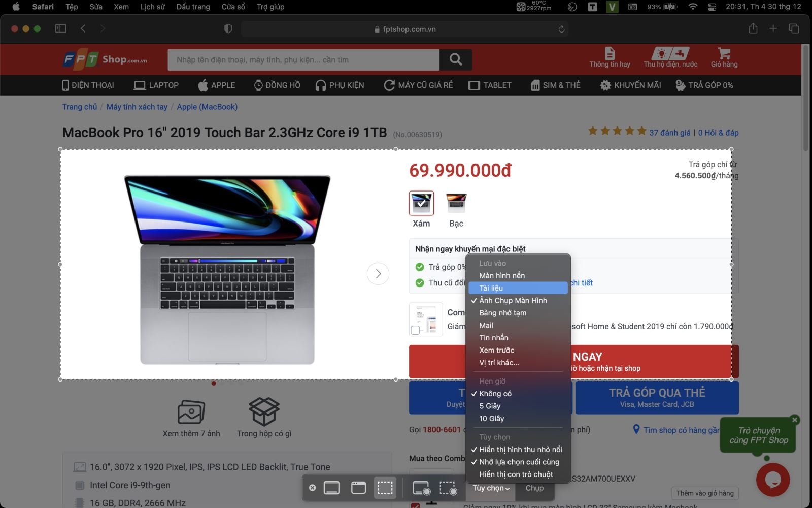Open the Dấu trang menu
This screenshot has width=812, height=508.
[193, 7]
